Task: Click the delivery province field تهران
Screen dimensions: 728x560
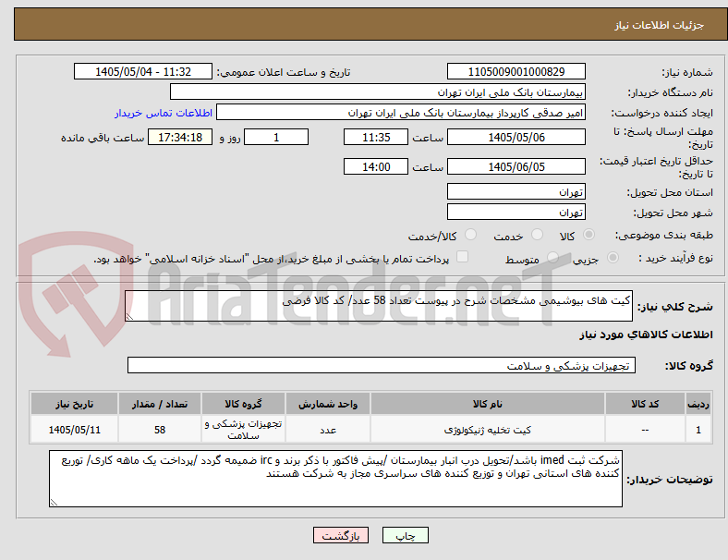Action: coord(516,191)
